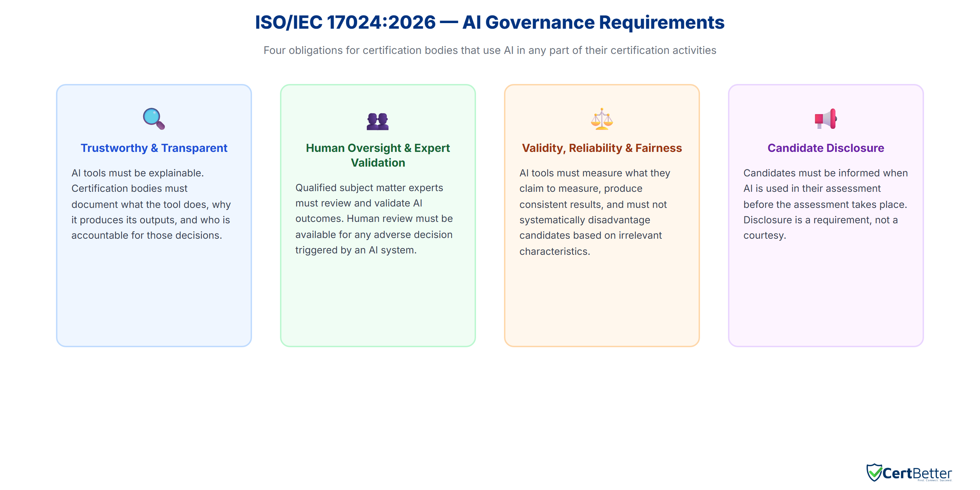The height and width of the screenshot is (490, 980).
Task: Click the 'Trustworthy & Transparent' heading
Action: pos(154,148)
